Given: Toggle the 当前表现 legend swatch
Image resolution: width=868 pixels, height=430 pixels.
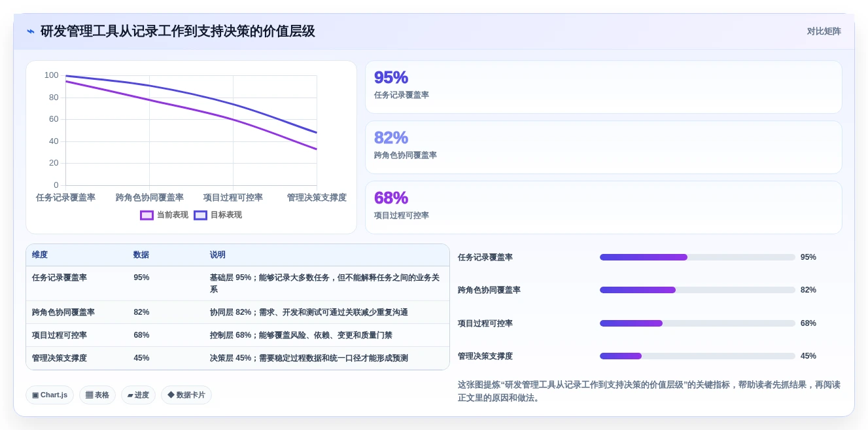Looking at the screenshot, I should (147, 215).
